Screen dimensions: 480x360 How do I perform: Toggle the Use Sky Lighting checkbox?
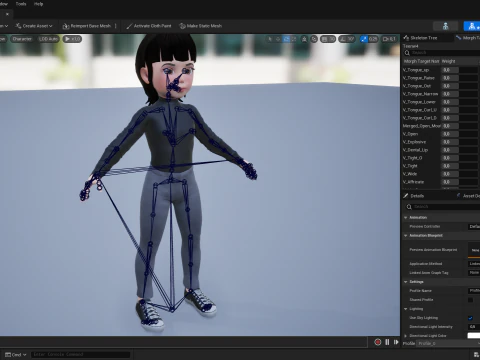coord(470,318)
